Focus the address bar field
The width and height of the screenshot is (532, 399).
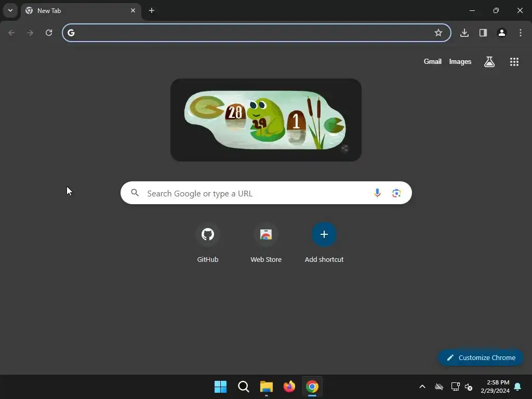tap(257, 33)
